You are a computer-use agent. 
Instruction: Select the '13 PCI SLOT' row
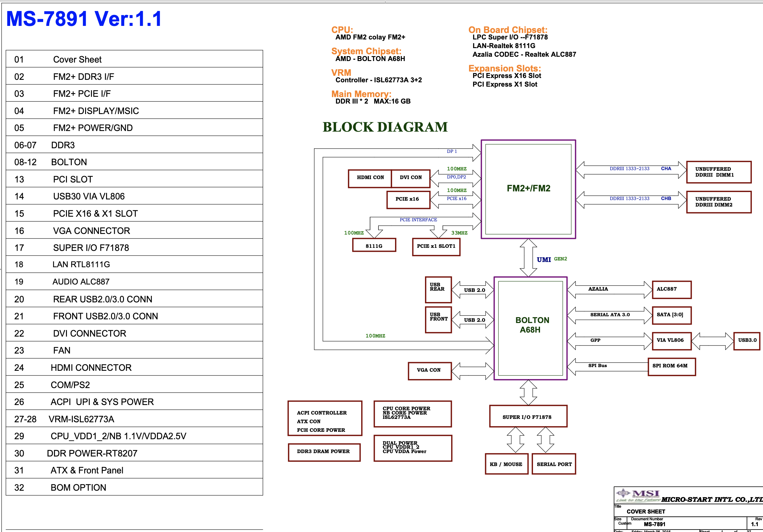point(134,179)
